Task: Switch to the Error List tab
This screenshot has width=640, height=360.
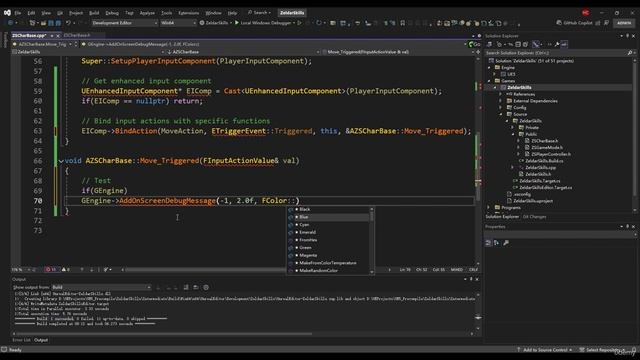Action: 21,340
